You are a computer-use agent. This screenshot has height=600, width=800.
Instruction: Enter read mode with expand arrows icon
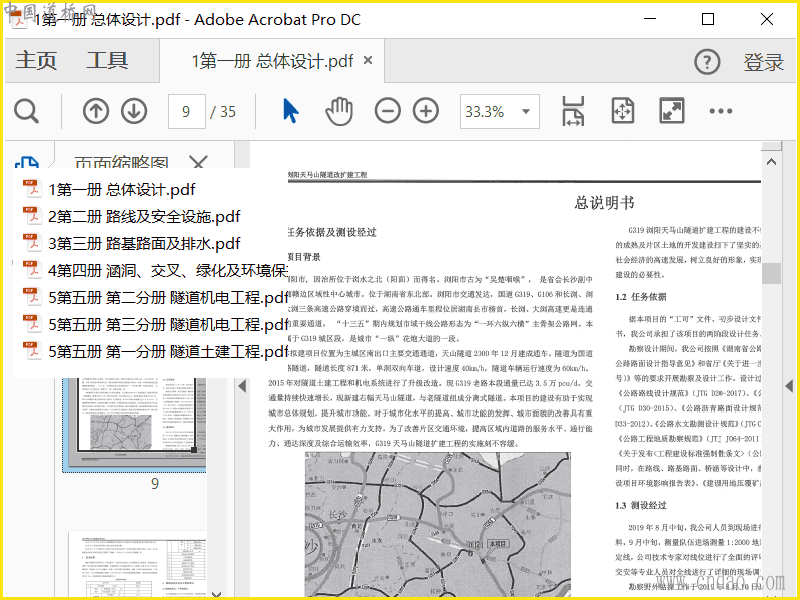point(671,111)
